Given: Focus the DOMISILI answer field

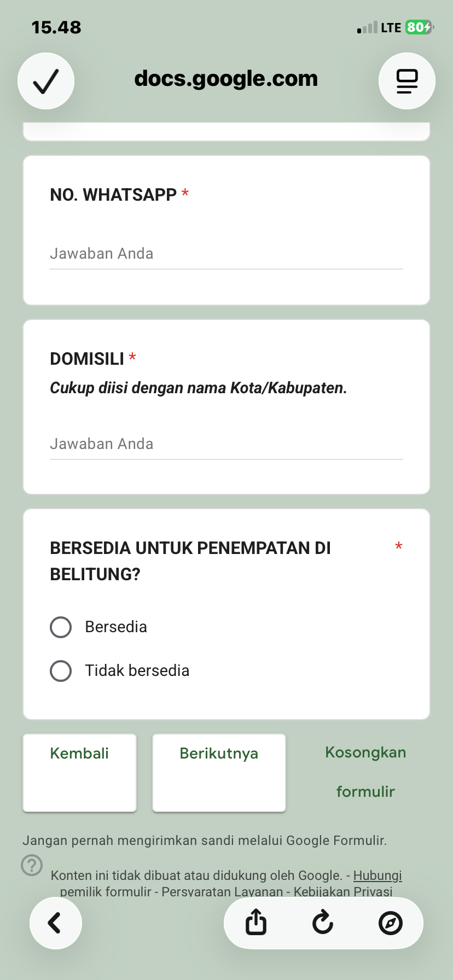Looking at the screenshot, I should [226, 444].
